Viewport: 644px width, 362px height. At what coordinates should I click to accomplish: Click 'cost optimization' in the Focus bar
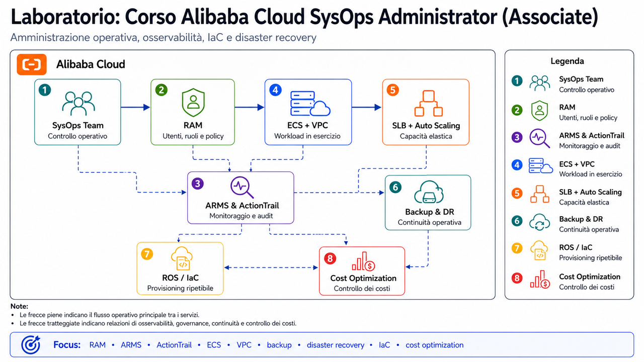(435, 345)
